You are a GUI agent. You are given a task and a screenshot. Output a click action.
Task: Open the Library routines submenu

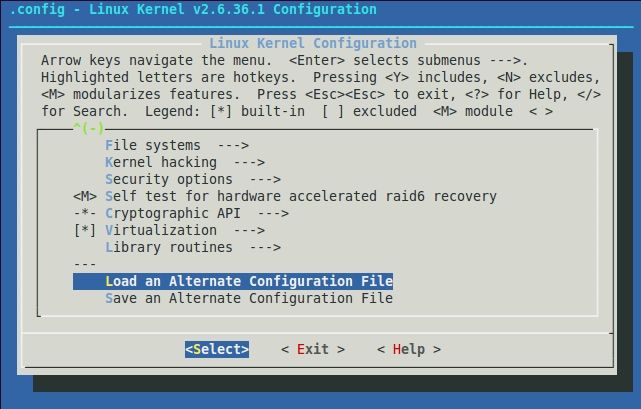pyautogui.click(x=193, y=247)
